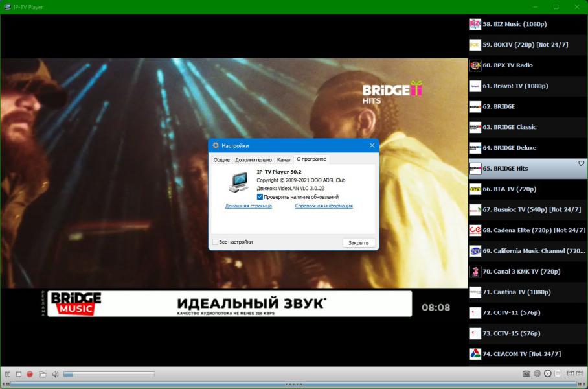Viewport: 588px width, 389px height.
Task: Click the clock scheduler icon
Action: pos(547,373)
